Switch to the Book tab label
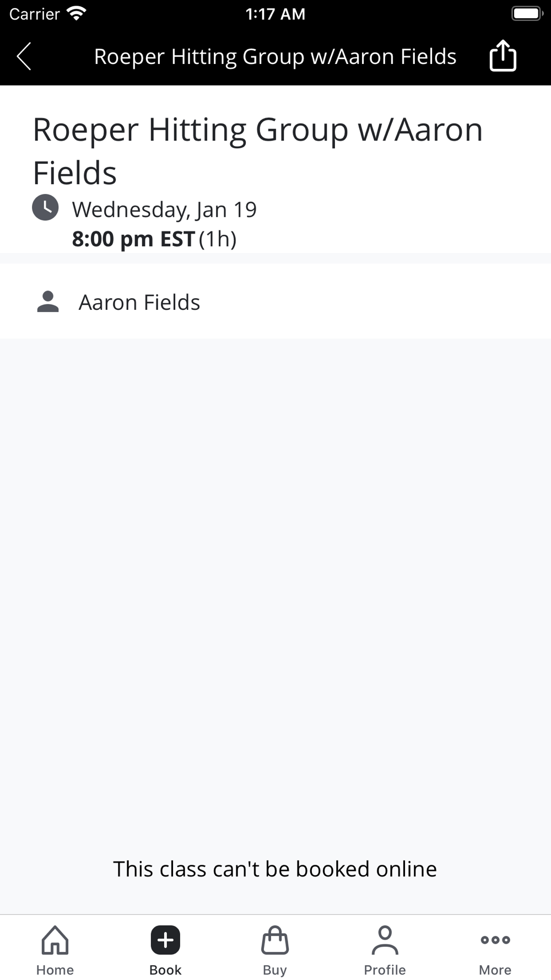The image size is (551, 980). tap(165, 970)
